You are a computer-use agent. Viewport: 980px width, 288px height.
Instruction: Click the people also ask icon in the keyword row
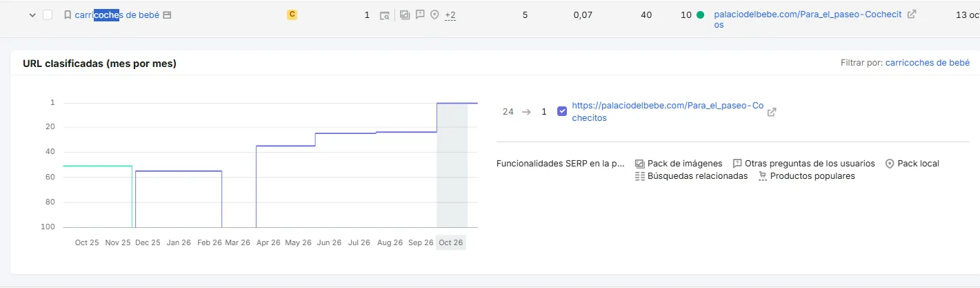(420, 15)
